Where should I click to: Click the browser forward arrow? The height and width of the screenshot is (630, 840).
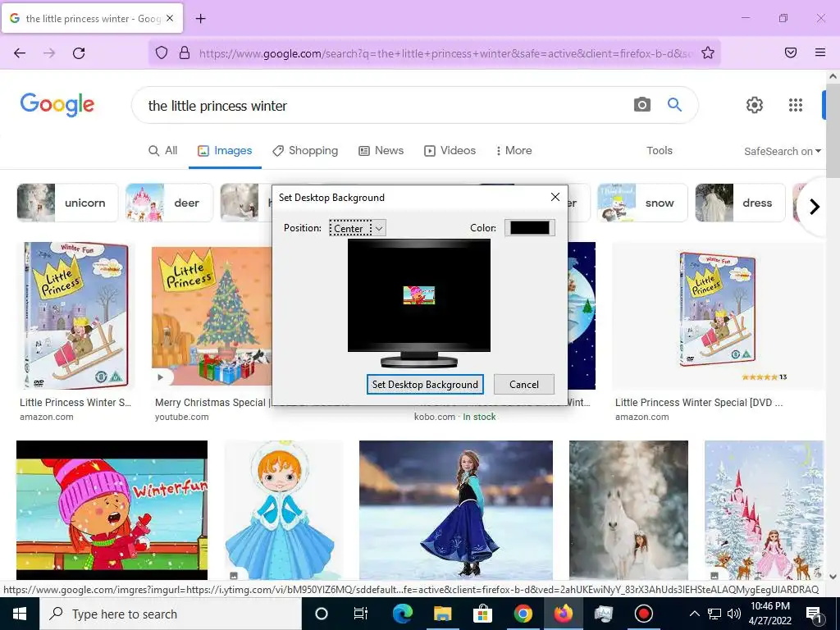pos(49,52)
